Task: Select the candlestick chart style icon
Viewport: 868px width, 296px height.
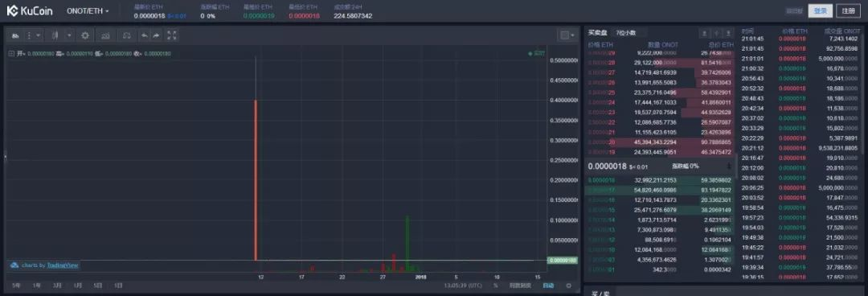Action: [55, 35]
